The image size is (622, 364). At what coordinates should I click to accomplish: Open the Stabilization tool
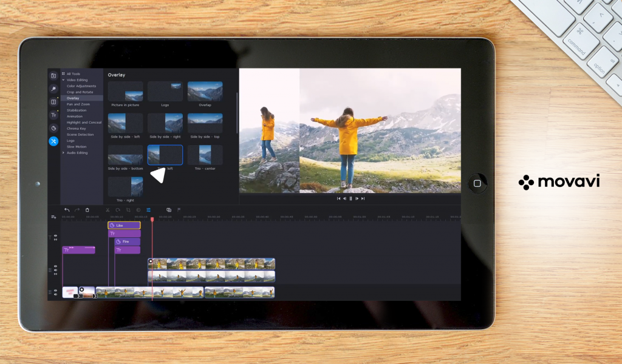pyautogui.click(x=79, y=110)
